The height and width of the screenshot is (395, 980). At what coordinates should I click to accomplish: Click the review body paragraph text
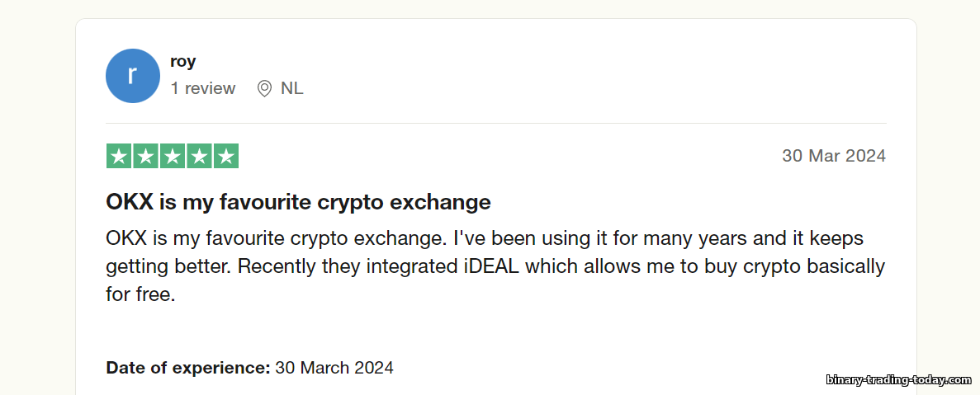(495, 266)
